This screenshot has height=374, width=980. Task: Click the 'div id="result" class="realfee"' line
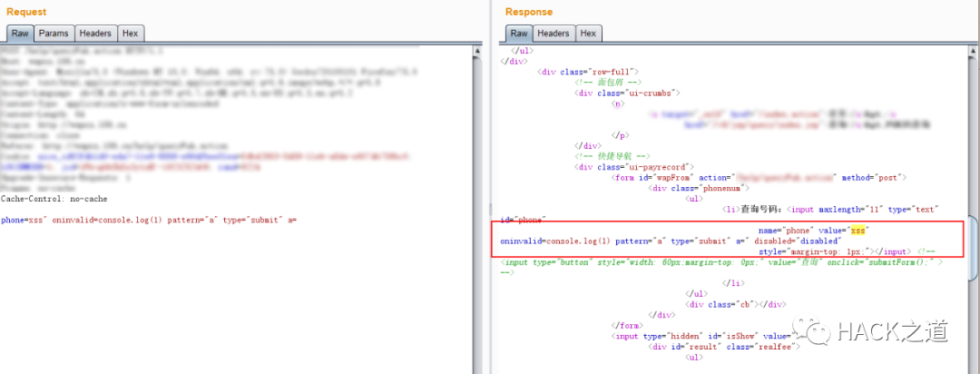point(725,346)
